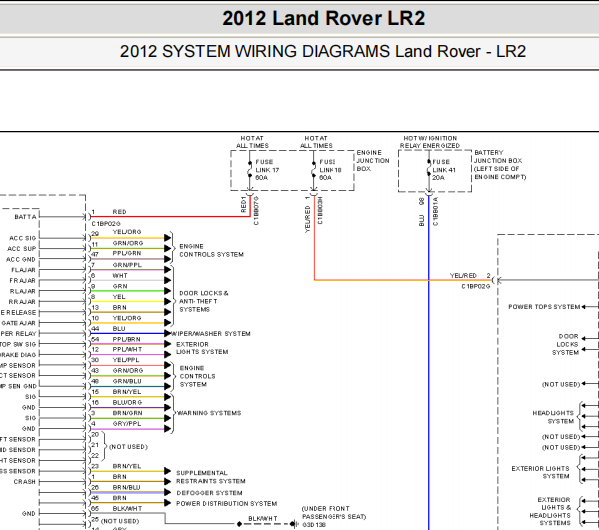Click the "CRASH" terminal label
The image size is (599, 530).
click(x=24, y=482)
